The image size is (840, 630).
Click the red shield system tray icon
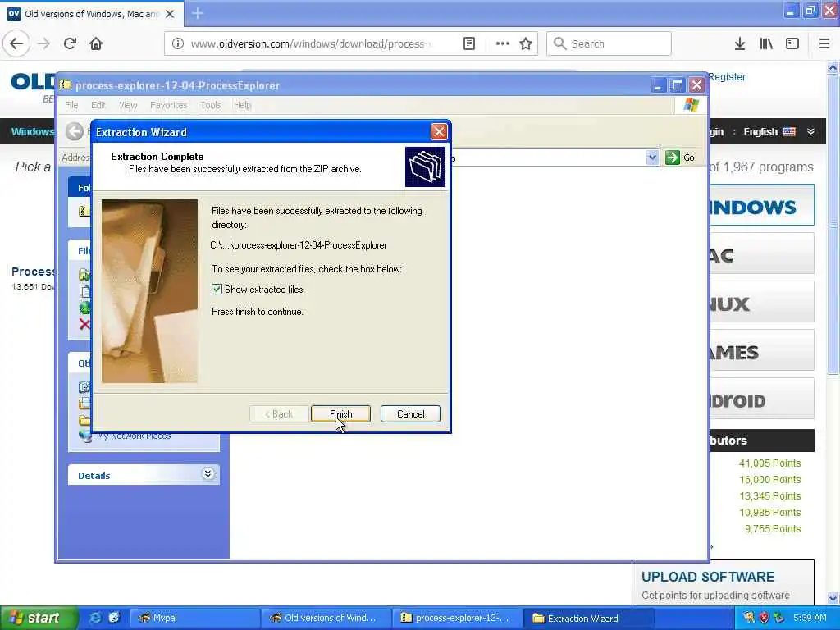pyautogui.click(x=765, y=618)
